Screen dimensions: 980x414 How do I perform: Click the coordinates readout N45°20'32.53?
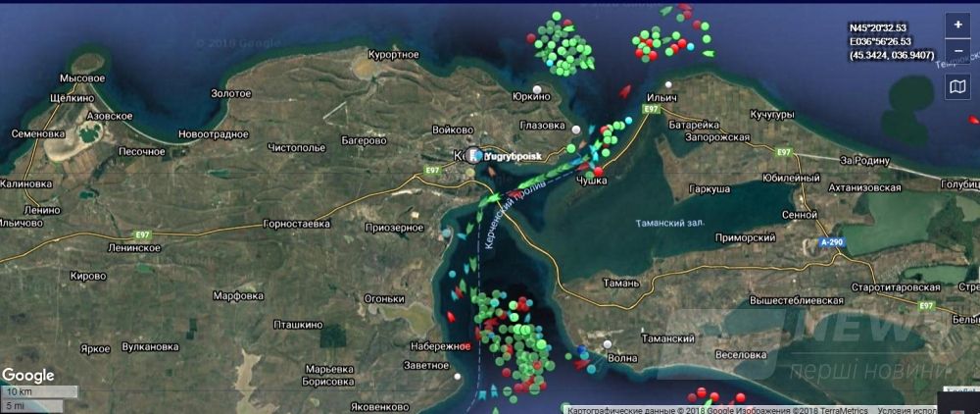(879, 27)
